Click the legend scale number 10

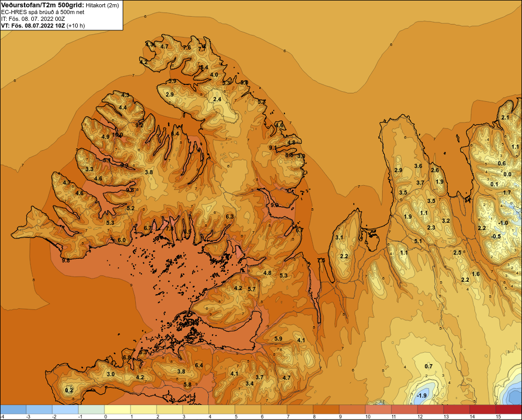368,417
